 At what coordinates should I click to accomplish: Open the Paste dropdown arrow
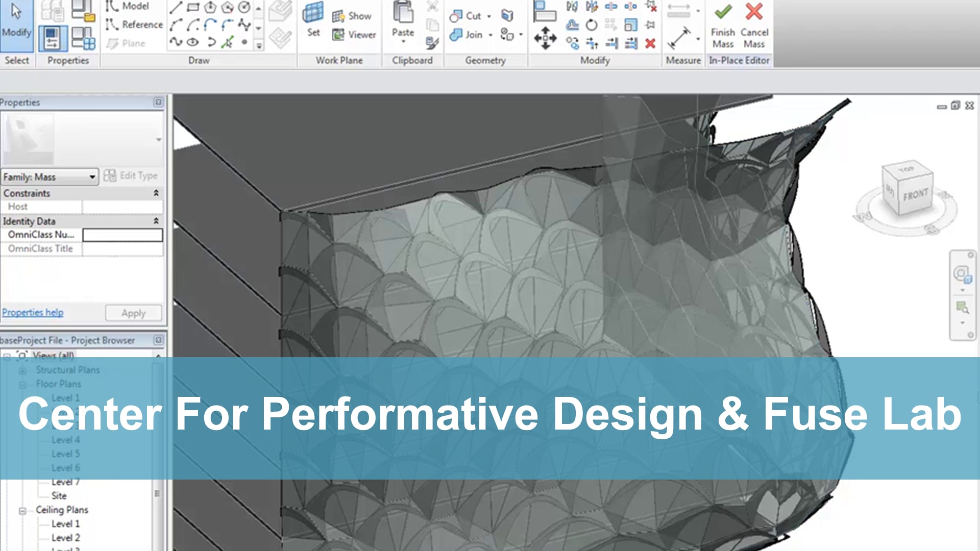click(403, 40)
